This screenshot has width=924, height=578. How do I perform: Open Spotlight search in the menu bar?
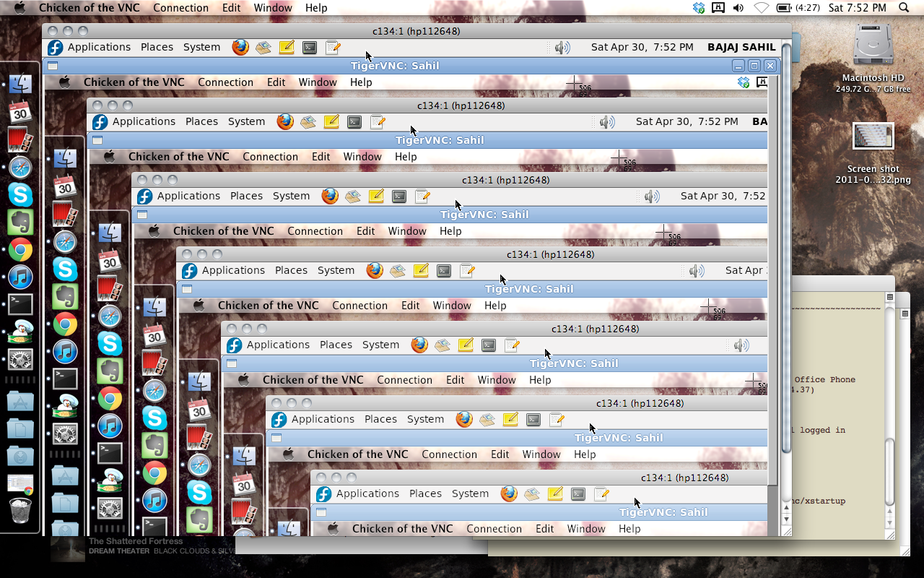(x=905, y=8)
